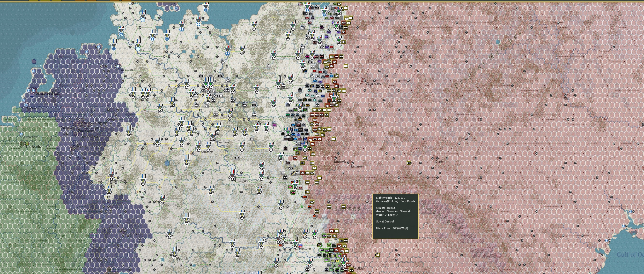Screen dimensions: 644x274
Task: Select the blue lake hex west of Prague
Action: coord(167,163)
